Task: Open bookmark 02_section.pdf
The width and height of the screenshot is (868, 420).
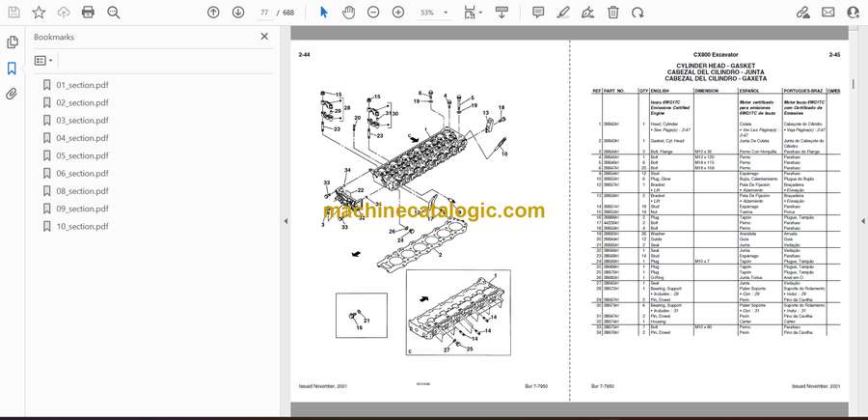Action: (x=82, y=102)
